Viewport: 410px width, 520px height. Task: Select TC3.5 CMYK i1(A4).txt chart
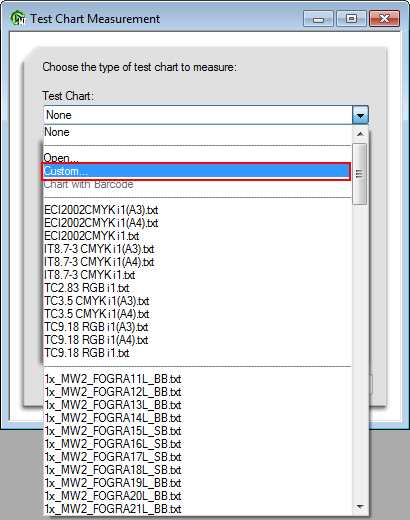click(197, 314)
